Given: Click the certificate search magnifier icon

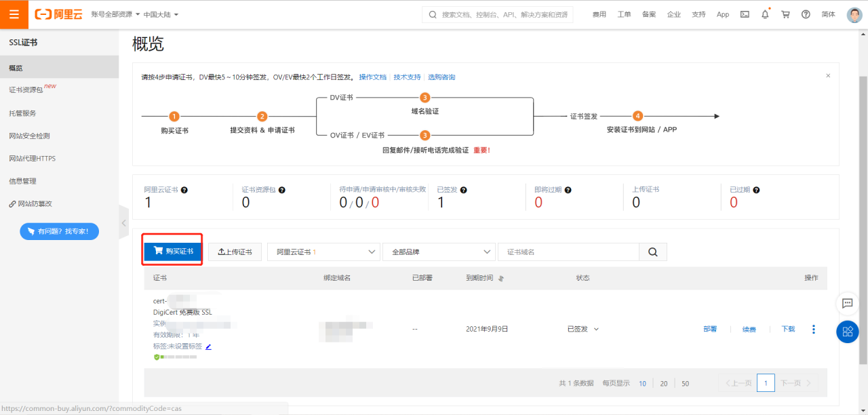Looking at the screenshot, I should tap(652, 251).
